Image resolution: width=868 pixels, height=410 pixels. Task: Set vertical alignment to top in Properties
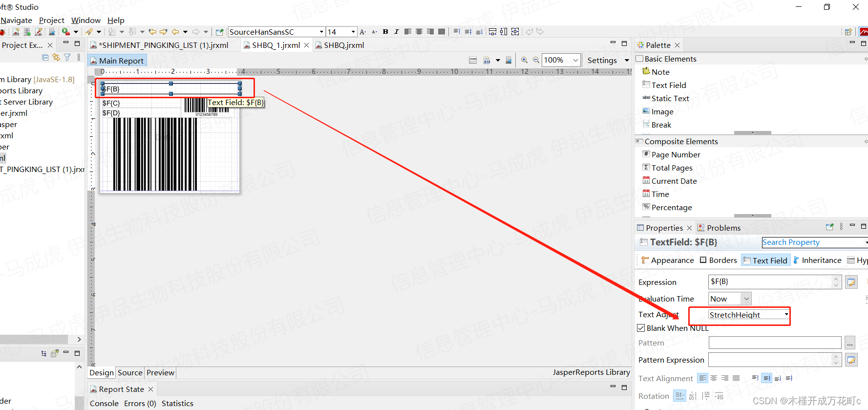tap(755, 378)
